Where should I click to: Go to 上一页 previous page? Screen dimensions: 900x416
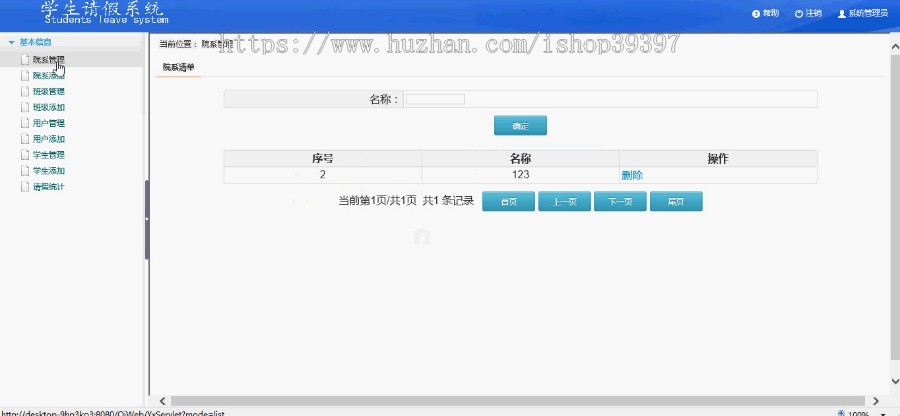pyautogui.click(x=564, y=201)
